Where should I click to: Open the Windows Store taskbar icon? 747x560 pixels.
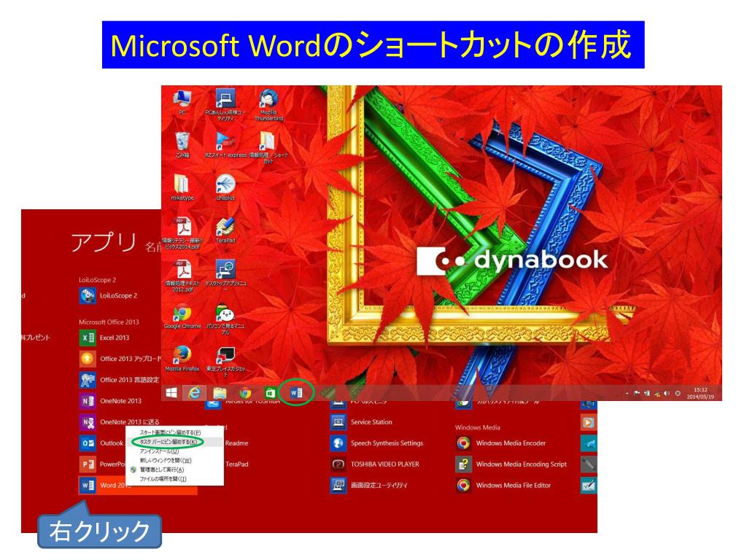[270, 393]
